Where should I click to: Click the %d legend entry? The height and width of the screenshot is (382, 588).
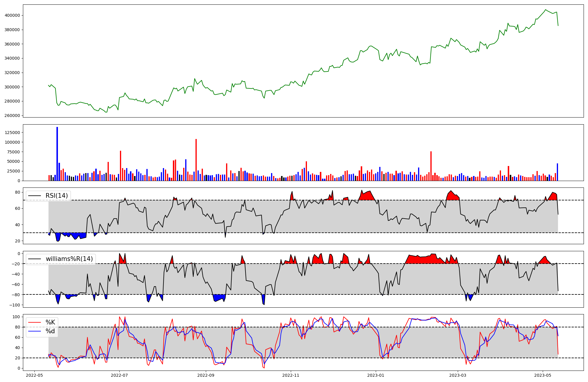click(50, 331)
